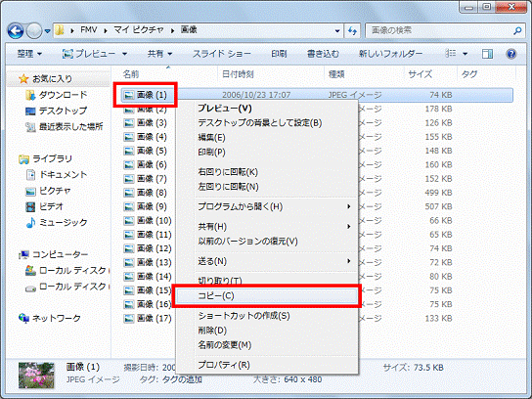Sort by 種類 column header
The image size is (532, 399).
point(336,74)
